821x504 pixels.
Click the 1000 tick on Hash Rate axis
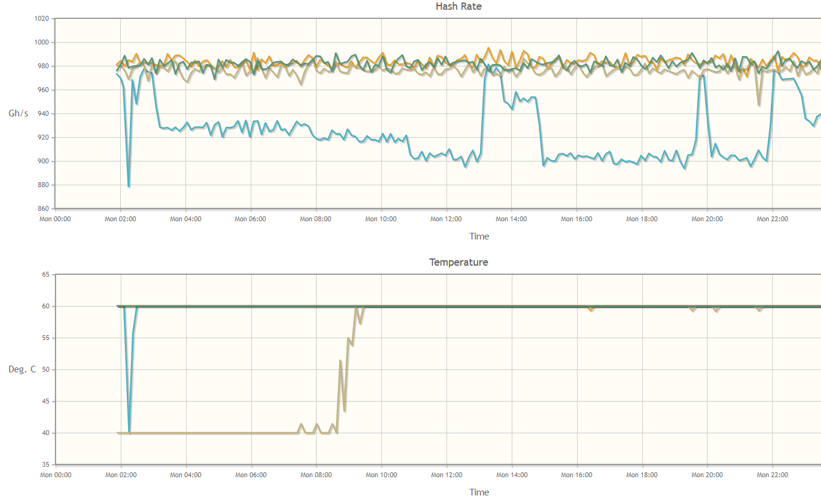[x=41, y=42]
